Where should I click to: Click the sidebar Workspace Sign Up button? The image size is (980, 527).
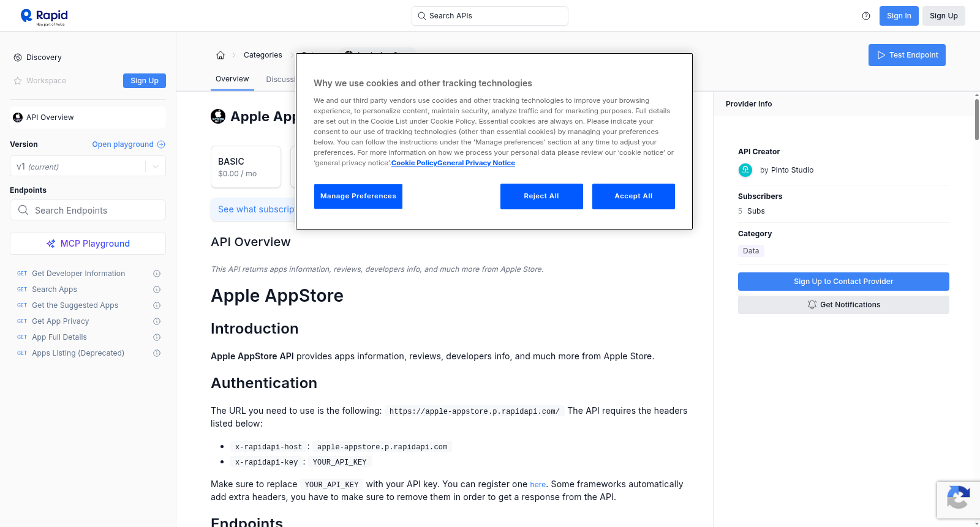pyautogui.click(x=145, y=81)
